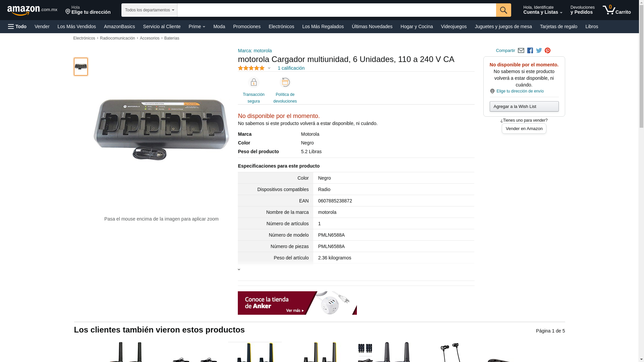Open Todos los departamentos dropdown
Screen dimensions: 644x362
[149, 10]
